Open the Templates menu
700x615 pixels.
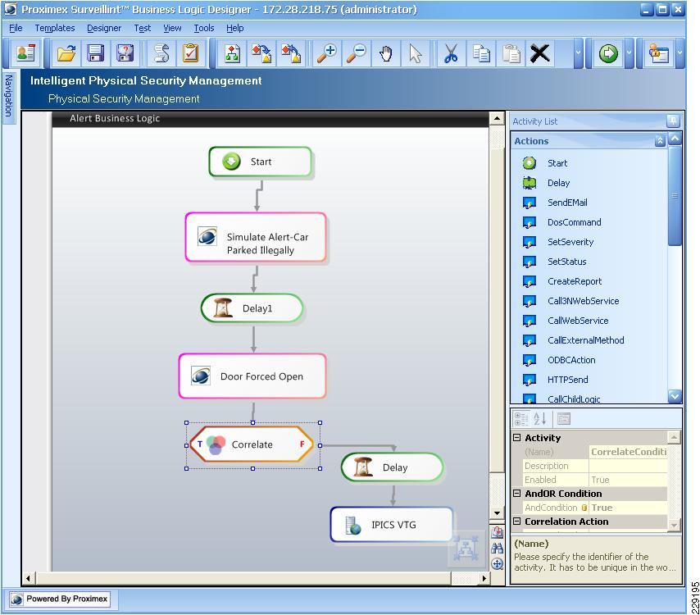pyautogui.click(x=55, y=28)
